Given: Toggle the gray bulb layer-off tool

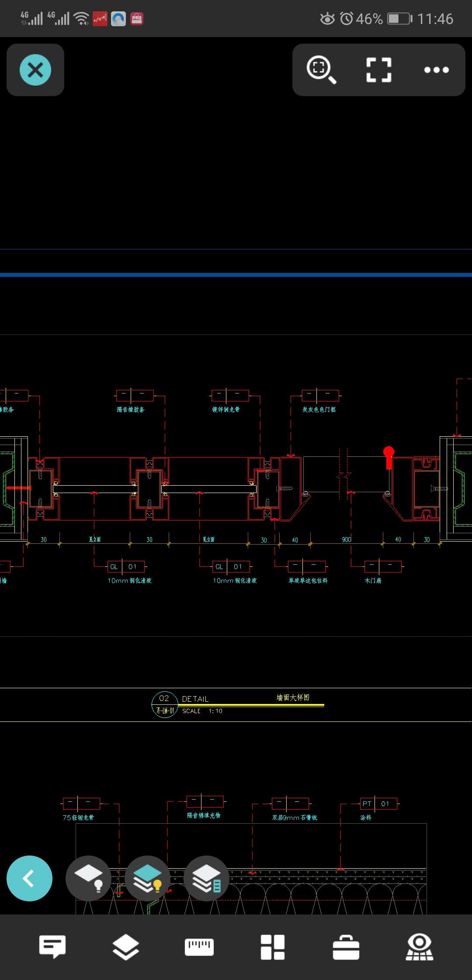Looking at the screenshot, I should click(89, 878).
